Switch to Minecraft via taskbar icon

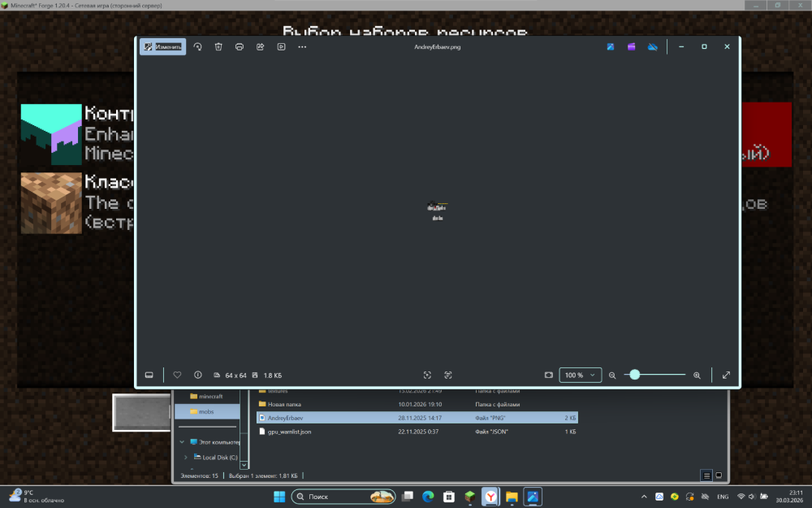click(469, 497)
